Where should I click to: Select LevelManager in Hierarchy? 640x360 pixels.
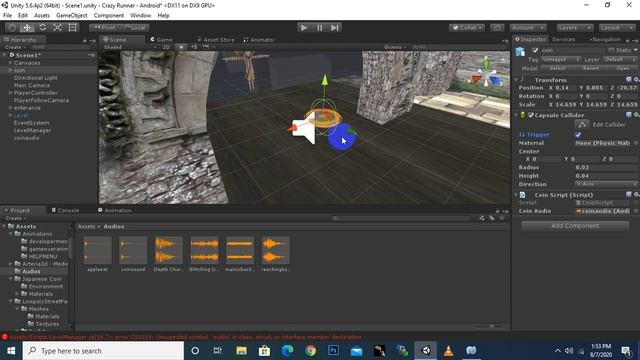click(32, 130)
